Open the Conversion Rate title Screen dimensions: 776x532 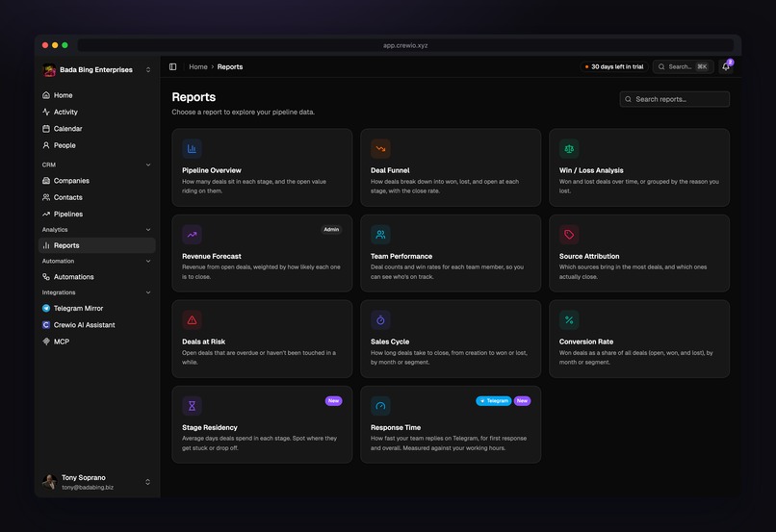tap(586, 342)
